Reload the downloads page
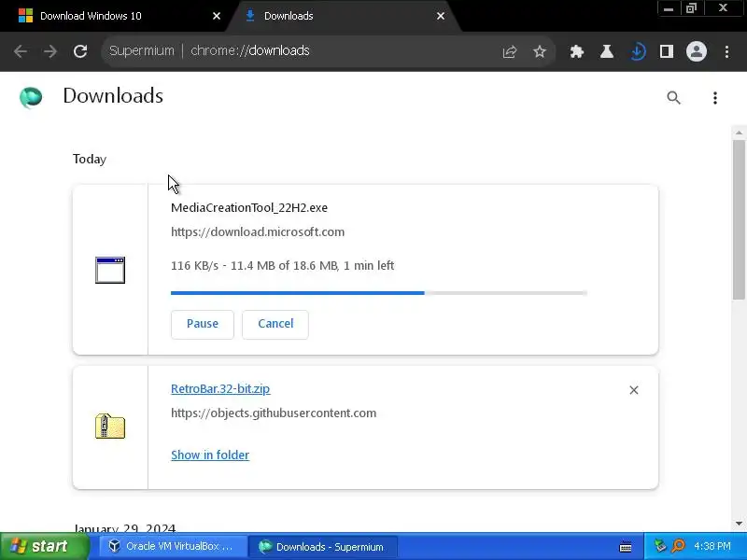 tap(80, 51)
